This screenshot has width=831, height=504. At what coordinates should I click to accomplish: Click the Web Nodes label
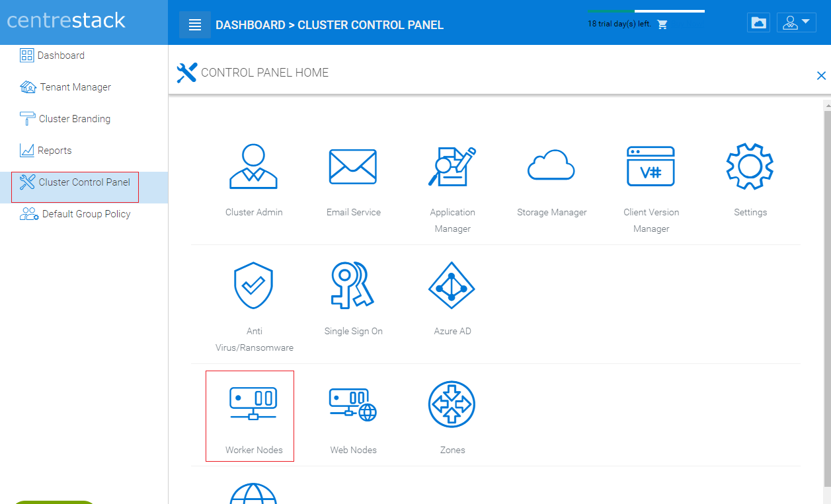click(354, 450)
